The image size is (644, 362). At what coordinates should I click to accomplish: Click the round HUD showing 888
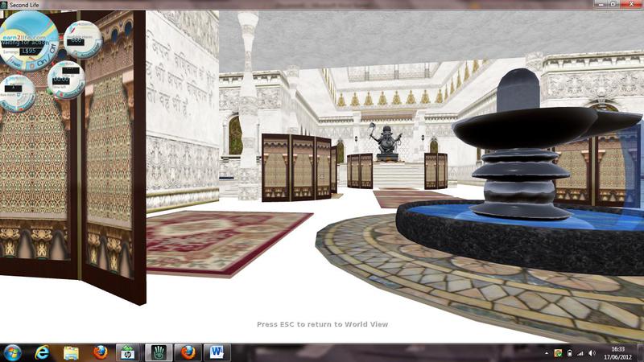[x=83, y=39]
